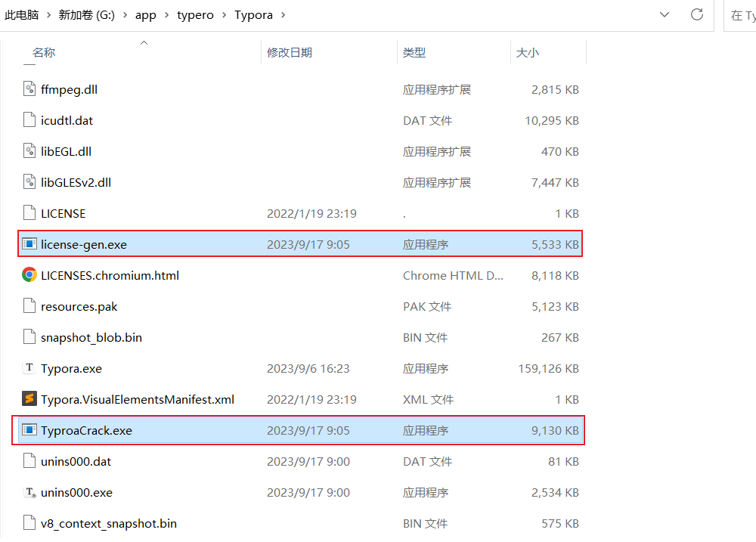
Task: Sort by 大小 column header
Action: click(527, 52)
